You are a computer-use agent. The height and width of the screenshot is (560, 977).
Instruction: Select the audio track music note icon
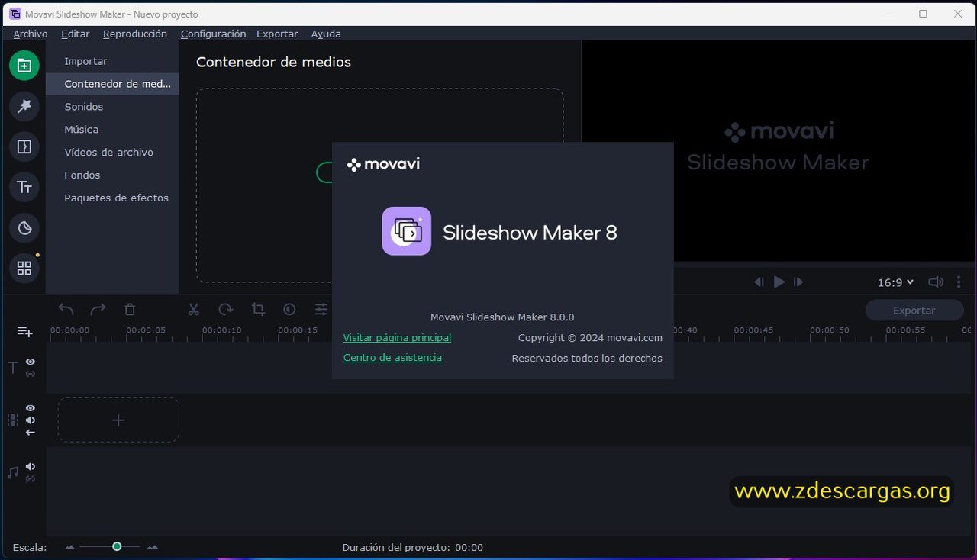[x=12, y=473]
